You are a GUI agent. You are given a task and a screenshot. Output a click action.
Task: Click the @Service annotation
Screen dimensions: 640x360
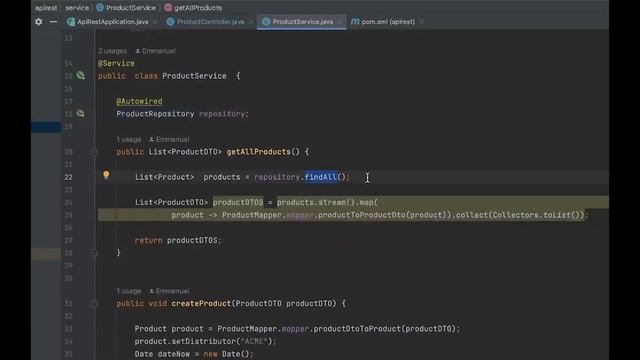pos(116,63)
